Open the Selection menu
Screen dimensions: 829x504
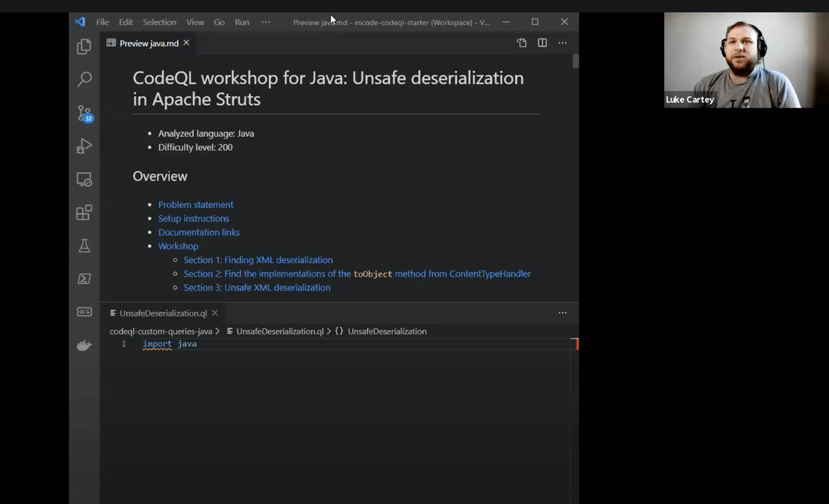(159, 22)
